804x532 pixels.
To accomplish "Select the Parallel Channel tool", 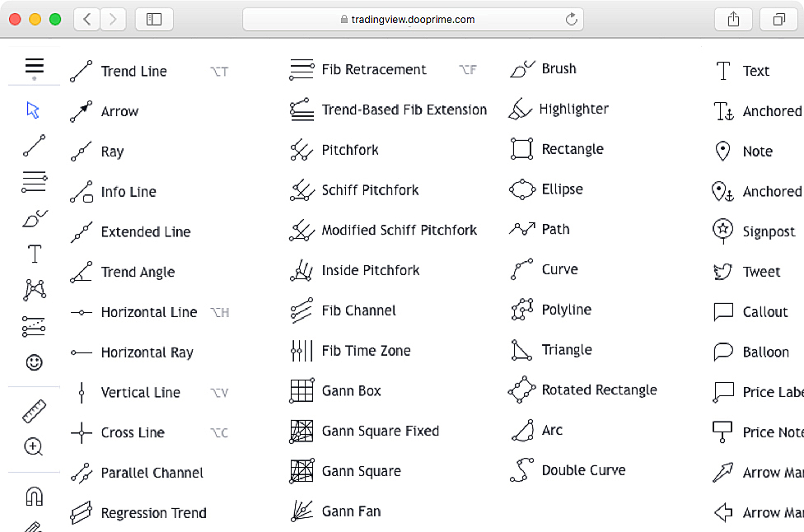I will [152, 473].
